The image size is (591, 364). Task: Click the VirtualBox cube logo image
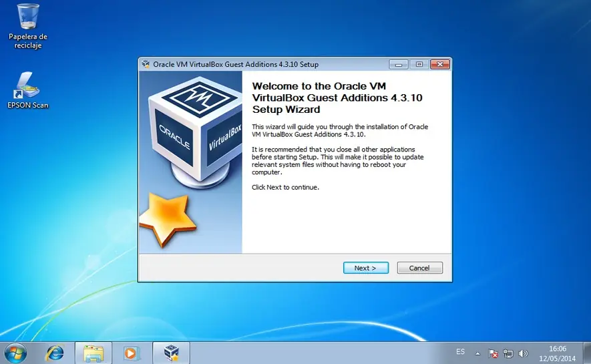(x=195, y=132)
